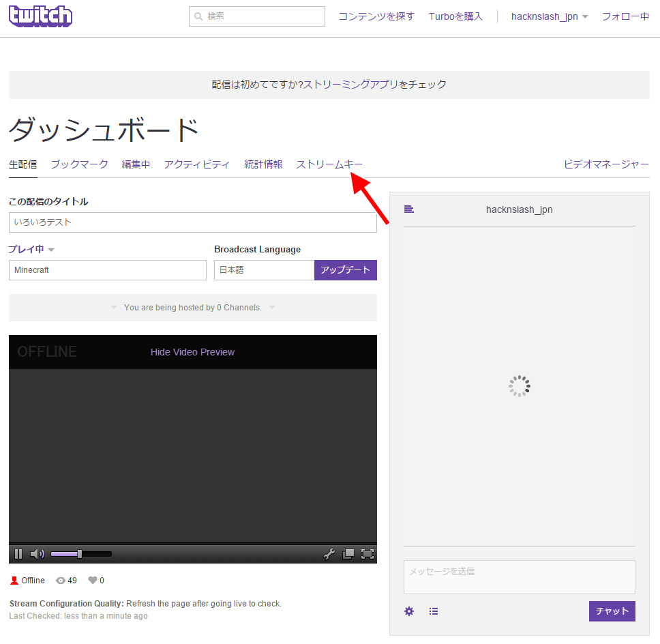Image resolution: width=660 pixels, height=644 pixels.
Task: Open the ストリームキー tab
Action: pos(329,164)
